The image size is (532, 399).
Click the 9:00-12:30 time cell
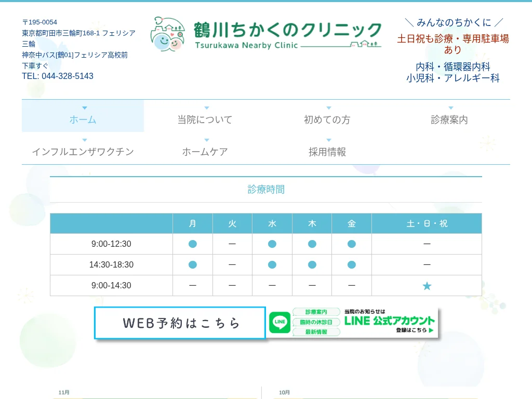pos(111,244)
